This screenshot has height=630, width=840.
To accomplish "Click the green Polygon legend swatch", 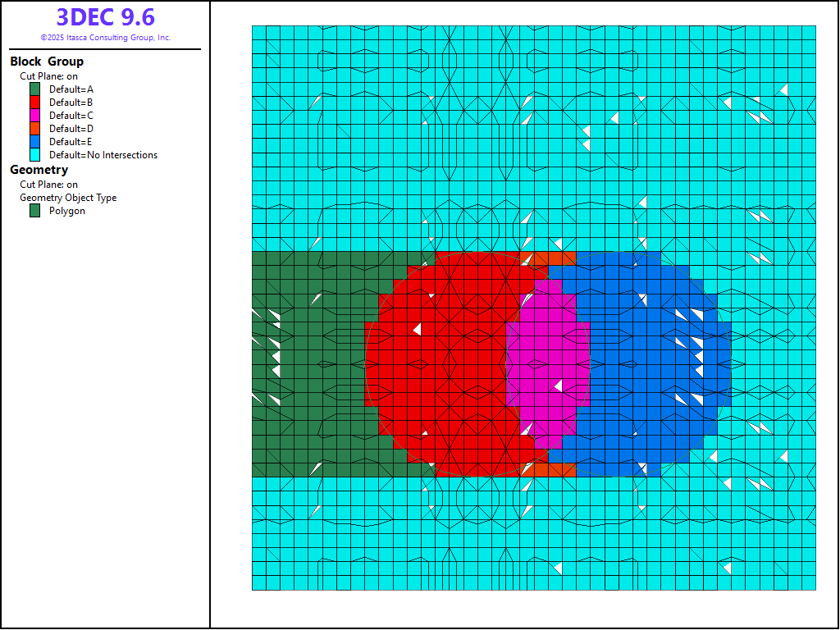I will coord(35,211).
